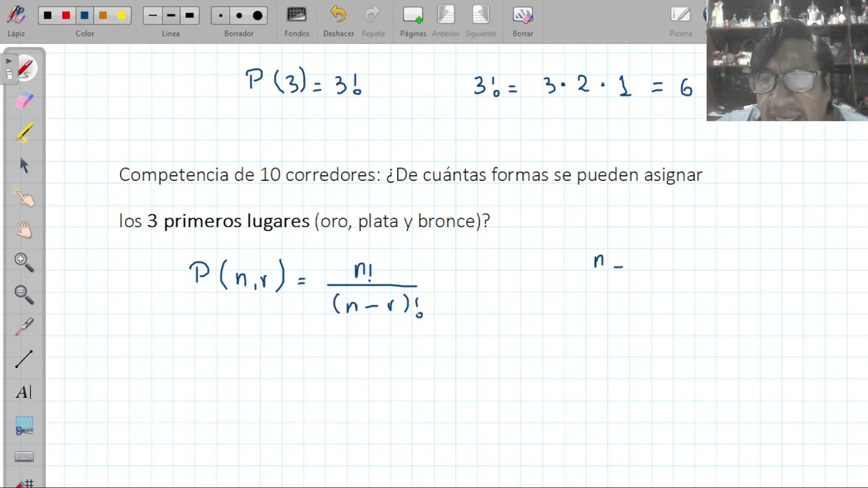Screen dimensions: 868x488
Task: Choose the red color swatch
Action: (66, 16)
